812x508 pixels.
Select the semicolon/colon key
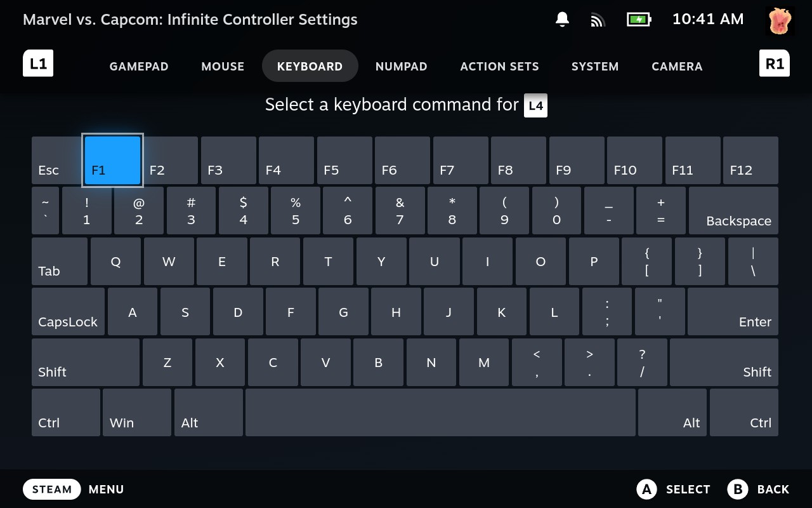pos(607,312)
